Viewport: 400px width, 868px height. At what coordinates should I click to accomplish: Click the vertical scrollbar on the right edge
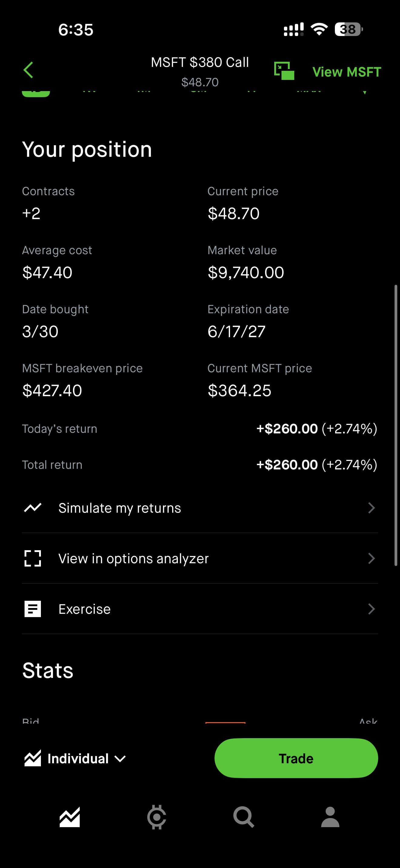point(396,425)
